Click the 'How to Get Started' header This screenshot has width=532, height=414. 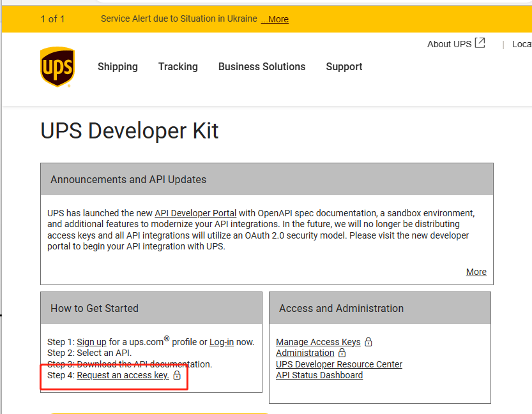click(151, 308)
